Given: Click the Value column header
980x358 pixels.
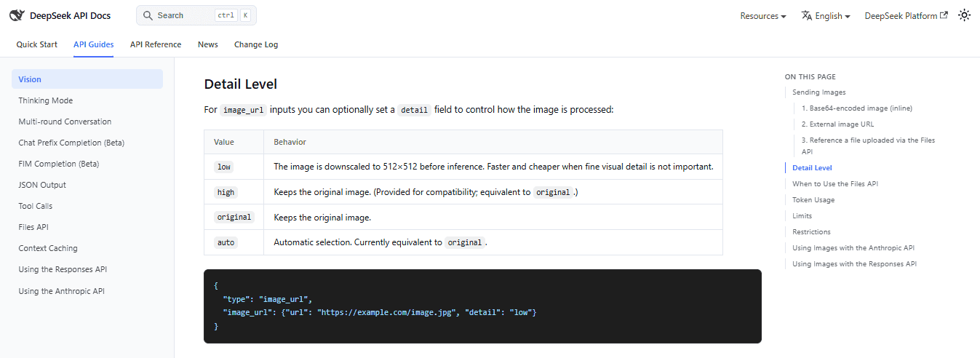Looking at the screenshot, I should (x=234, y=142).
